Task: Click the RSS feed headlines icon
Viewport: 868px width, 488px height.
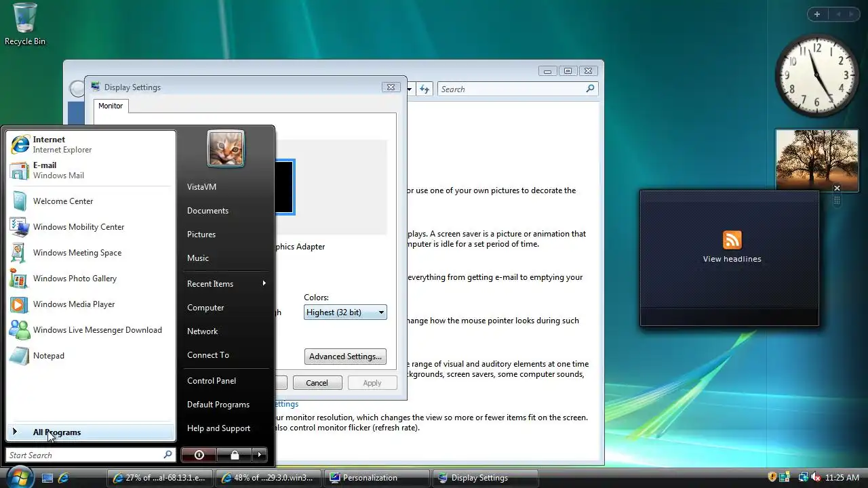Action: (x=732, y=240)
